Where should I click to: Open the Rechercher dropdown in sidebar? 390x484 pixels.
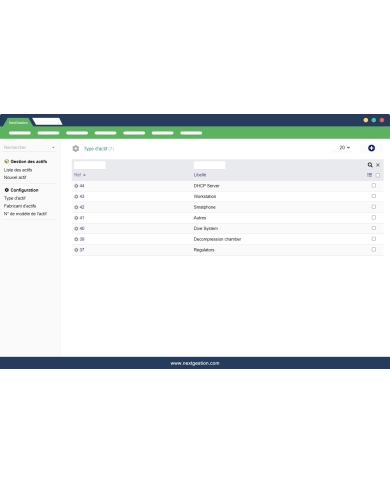point(29,147)
